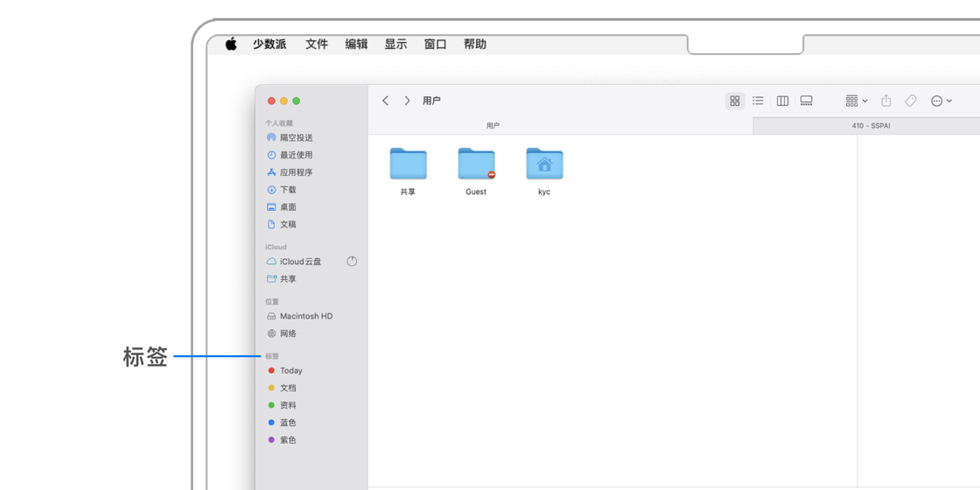Open the Group By dropdown
Viewport: 980px width, 490px height.
857,101
